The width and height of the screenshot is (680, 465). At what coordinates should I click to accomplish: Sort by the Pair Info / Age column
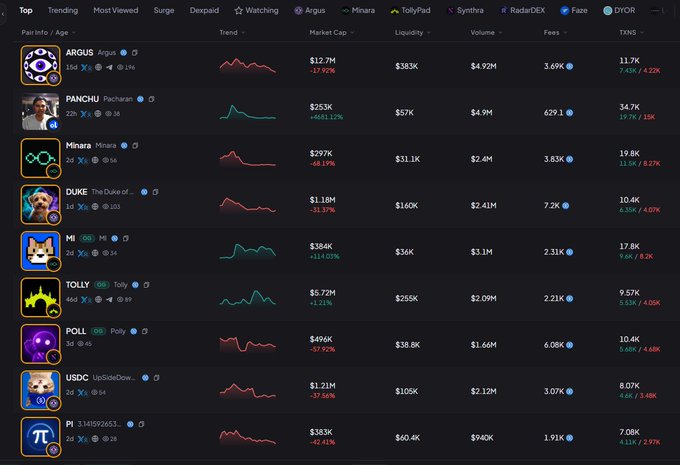point(49,33)
